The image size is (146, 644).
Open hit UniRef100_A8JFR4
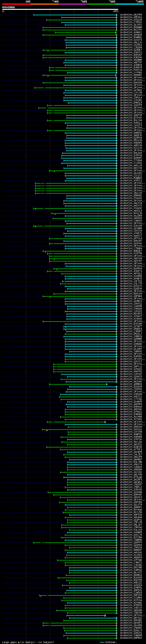tap(131, 15)
